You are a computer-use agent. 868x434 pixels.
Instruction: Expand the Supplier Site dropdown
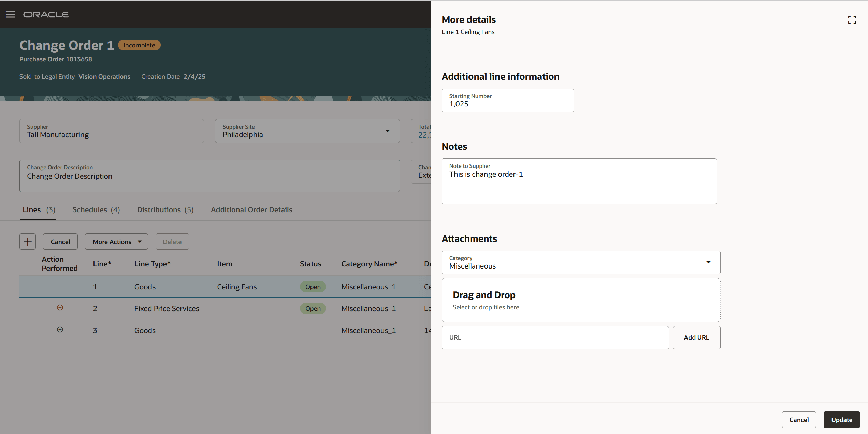tap(388, 131)
